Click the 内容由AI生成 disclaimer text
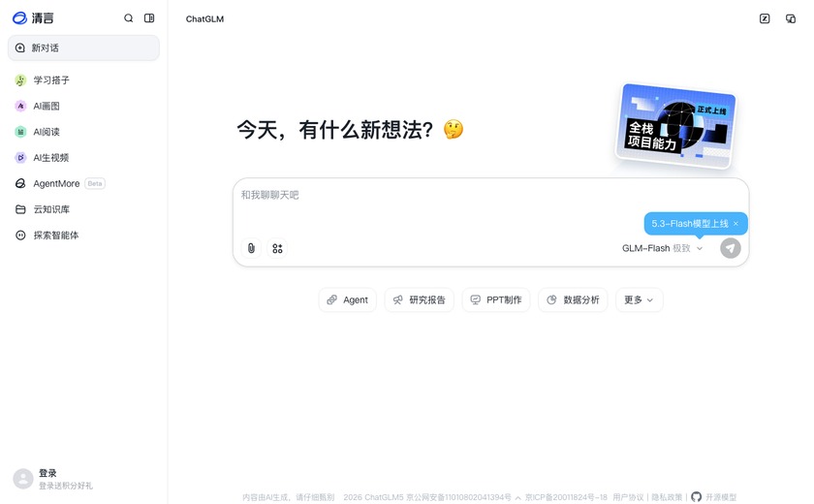Image resolution: width=814 pixels, height=504 pixels. [x=288, y=497]
